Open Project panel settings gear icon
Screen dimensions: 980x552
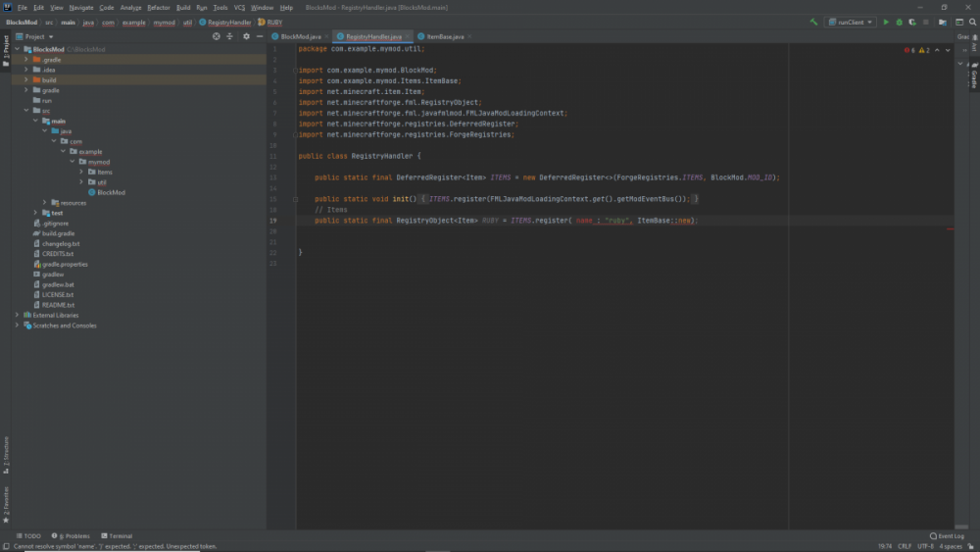pos(246,36)
